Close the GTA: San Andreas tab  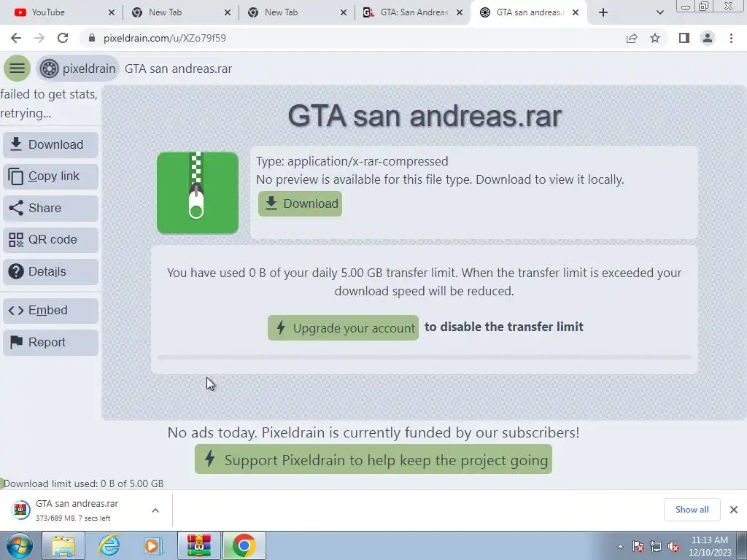click(460, 12)
